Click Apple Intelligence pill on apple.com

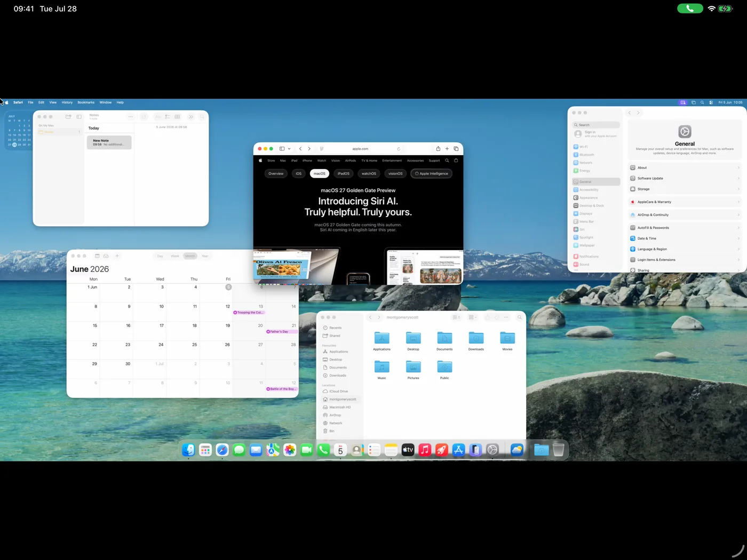pos(432,173)
